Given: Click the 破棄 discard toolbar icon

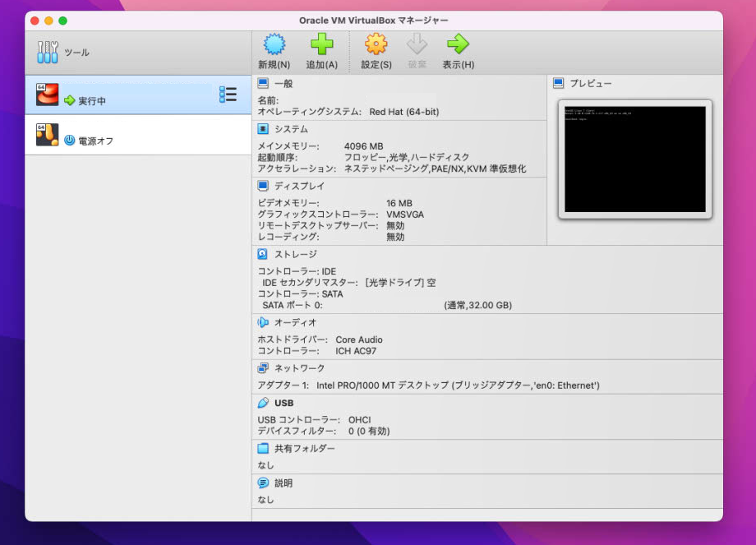Looking at the screenshot, I should click(x=417, y=44).
